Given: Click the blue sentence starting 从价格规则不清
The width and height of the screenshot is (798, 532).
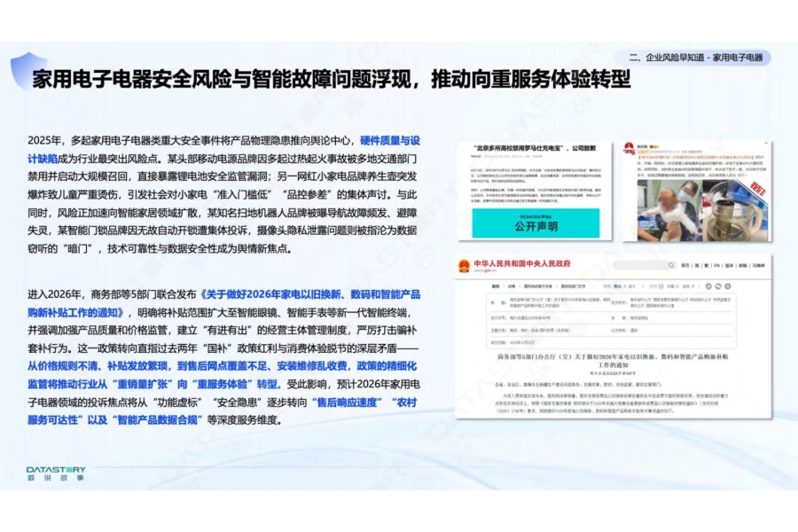Looking at the screenshot, I should click(223, 375).
